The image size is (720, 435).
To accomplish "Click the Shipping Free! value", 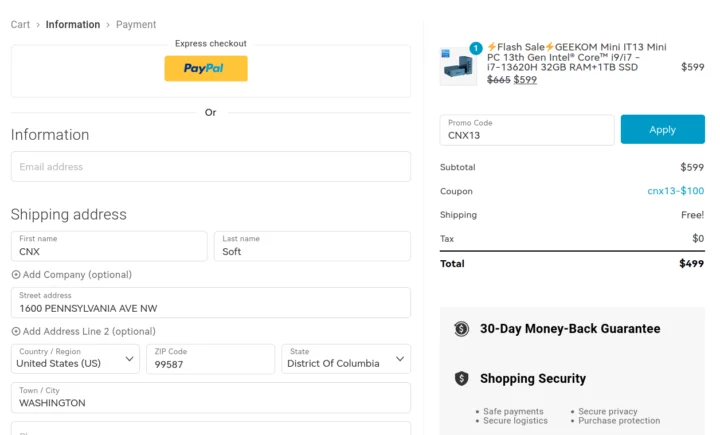I will point(692,215).
